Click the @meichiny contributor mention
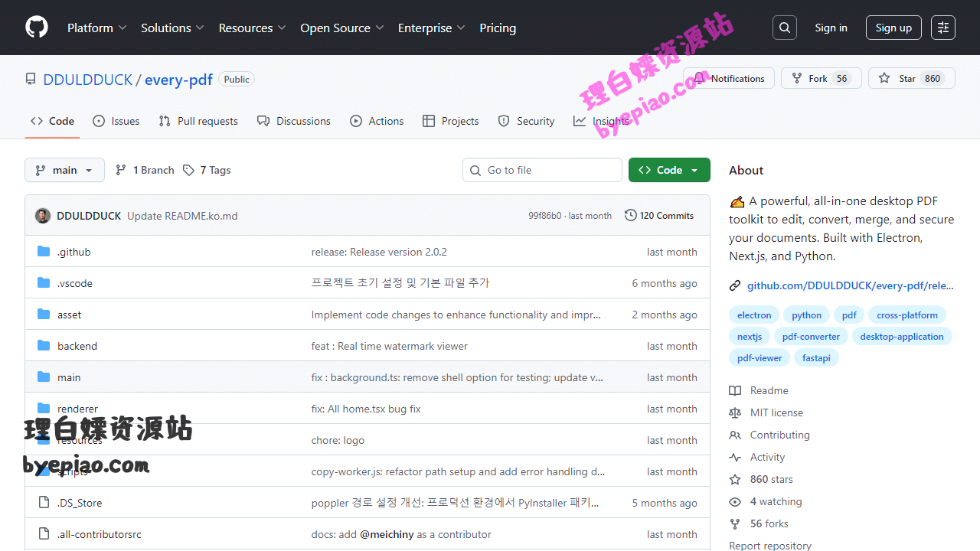 [x=387, y=534]
